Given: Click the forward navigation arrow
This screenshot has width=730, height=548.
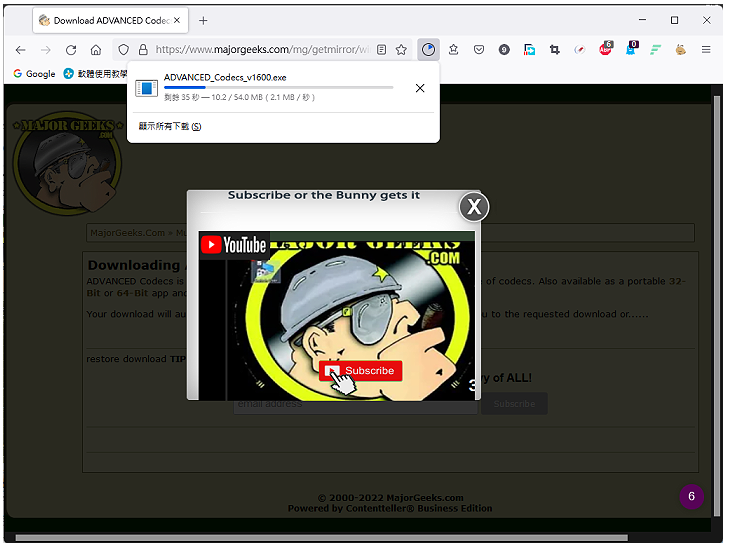Looking at the screenshot, I should tap(46, 50).
